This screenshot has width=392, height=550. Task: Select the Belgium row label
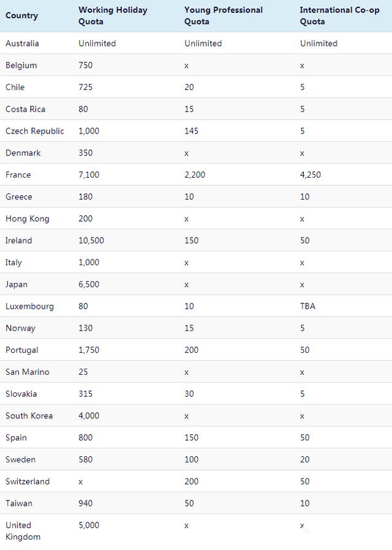point(21,66)
